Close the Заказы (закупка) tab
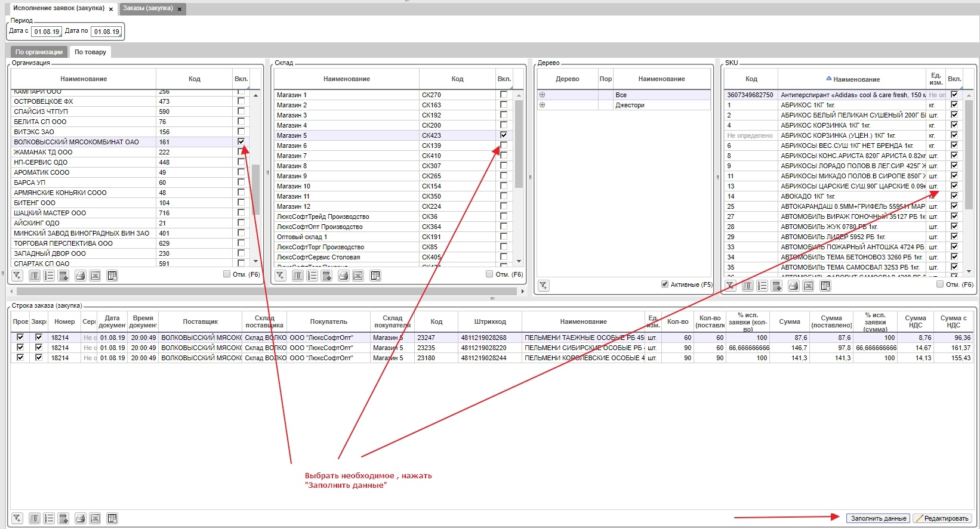This screenshot has width=980, height=529. (180, 9)
